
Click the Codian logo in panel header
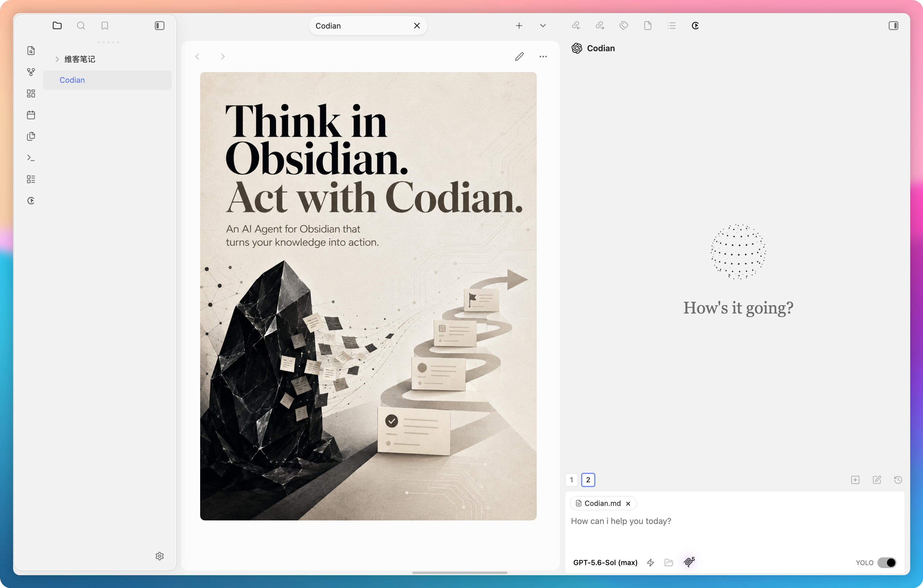577,48
